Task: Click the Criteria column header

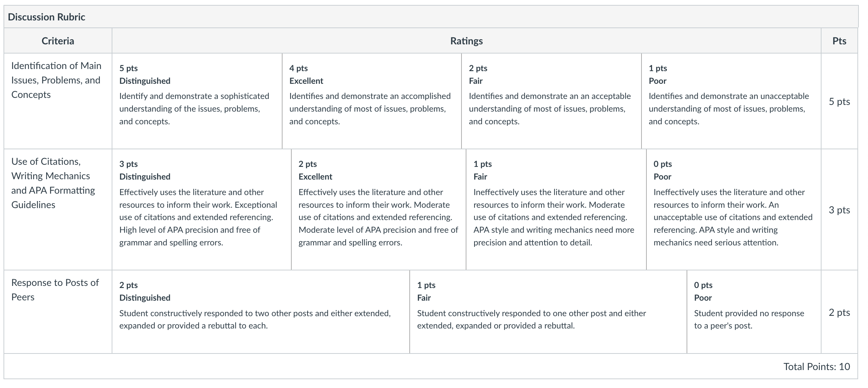Action: pos(58,41)
